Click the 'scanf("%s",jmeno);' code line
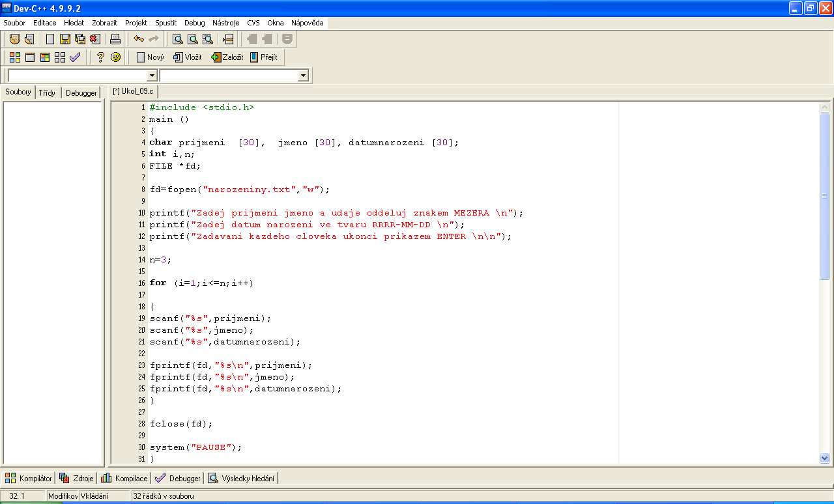The width and height of the screenshot is (834, 504). pyautogui.click(x=201, y=330)
